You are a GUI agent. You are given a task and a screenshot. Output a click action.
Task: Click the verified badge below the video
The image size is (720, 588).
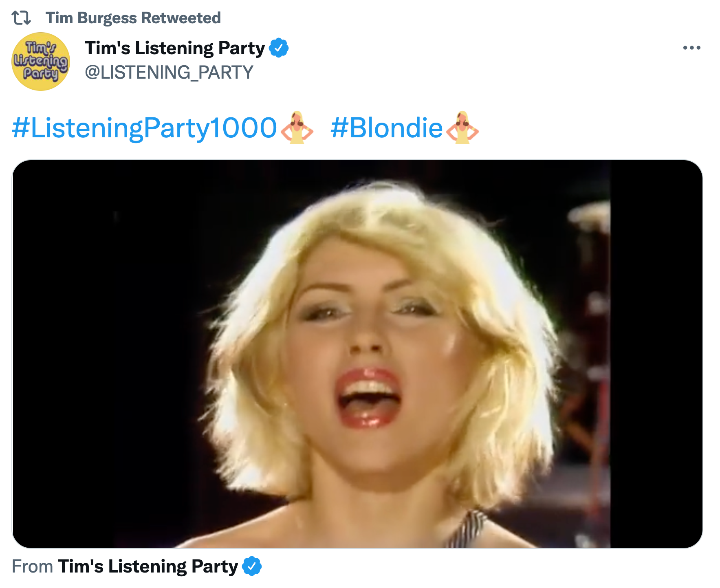click(252, 566)
